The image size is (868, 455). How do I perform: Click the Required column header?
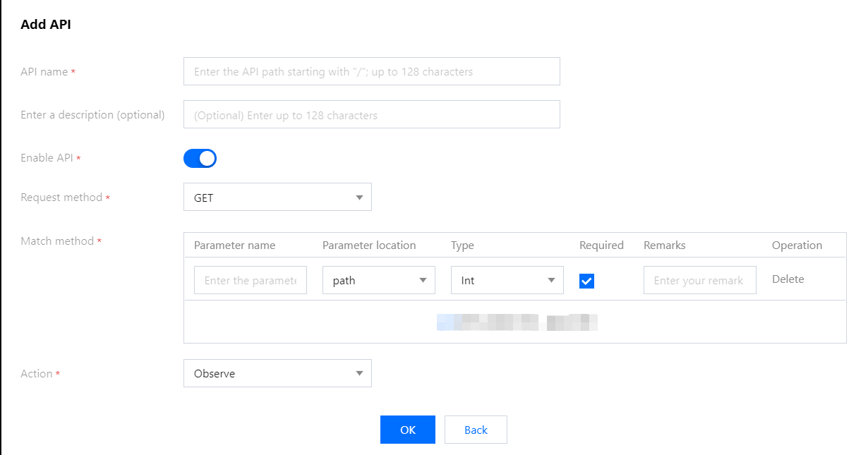click(601, 245)
